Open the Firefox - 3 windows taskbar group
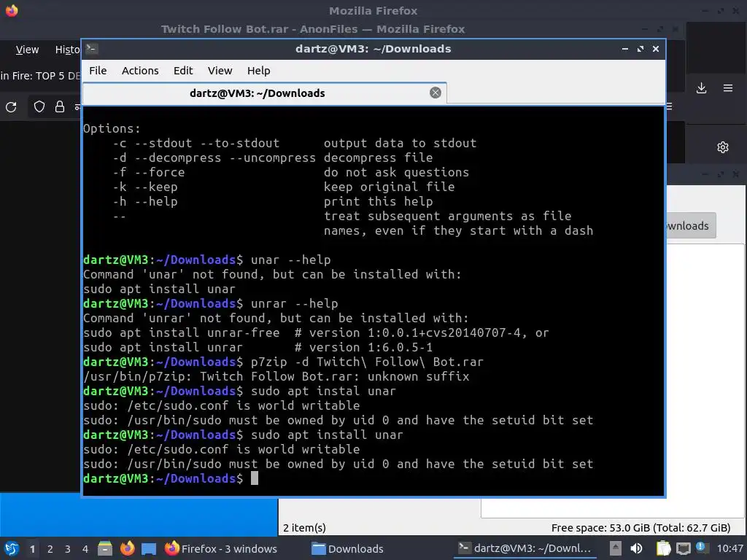This screenshot has height=560, width=747. pyautogui.click(x=221, y=548)
